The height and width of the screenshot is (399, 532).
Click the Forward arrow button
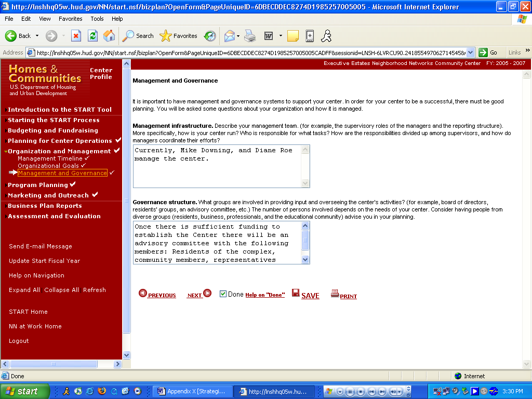(x=51, y=36)
